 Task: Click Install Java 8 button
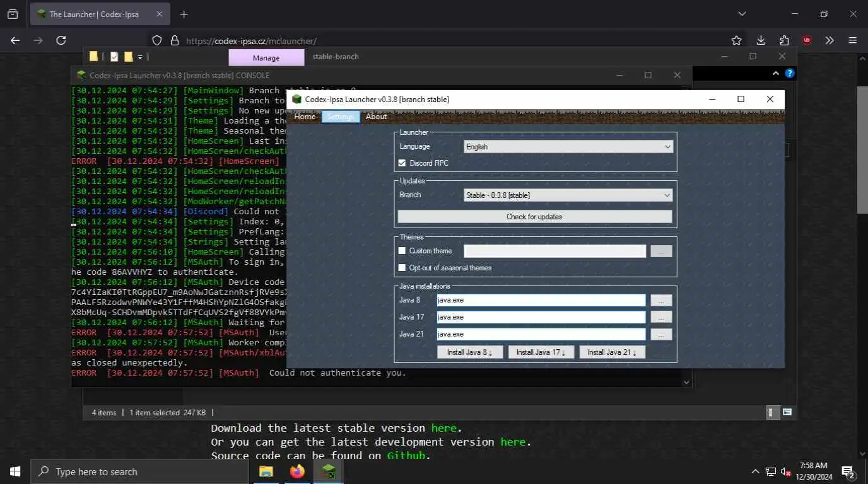pyautogui.click(x=470, y=352)
